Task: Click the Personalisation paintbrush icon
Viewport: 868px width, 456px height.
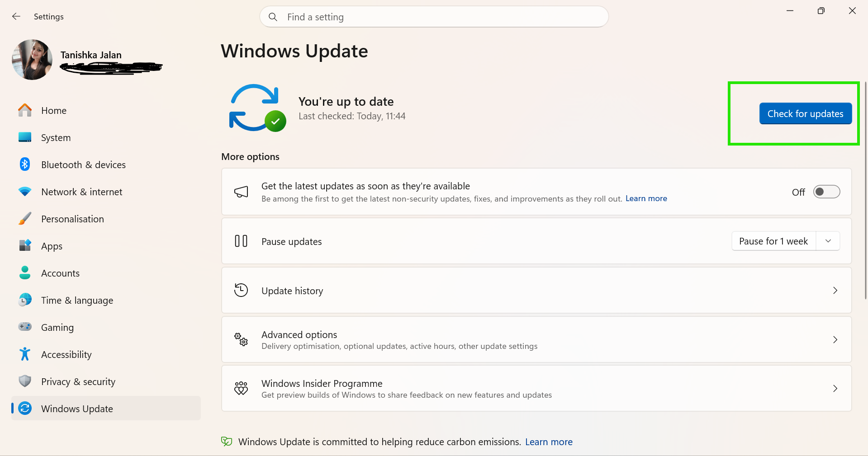Action: point(25,219)
